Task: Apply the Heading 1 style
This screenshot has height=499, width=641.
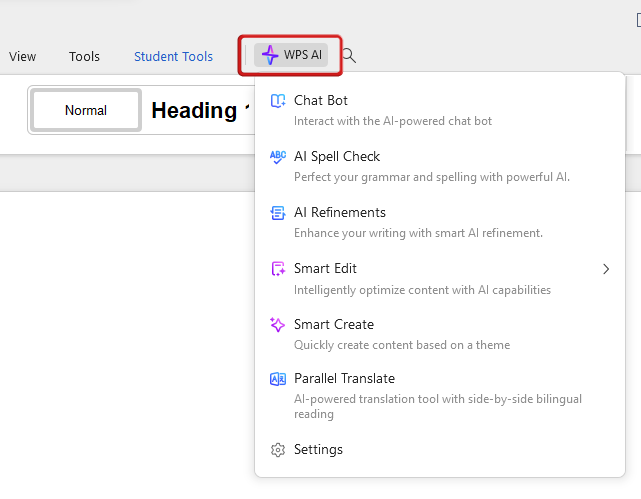Action: tap(200, 110)
